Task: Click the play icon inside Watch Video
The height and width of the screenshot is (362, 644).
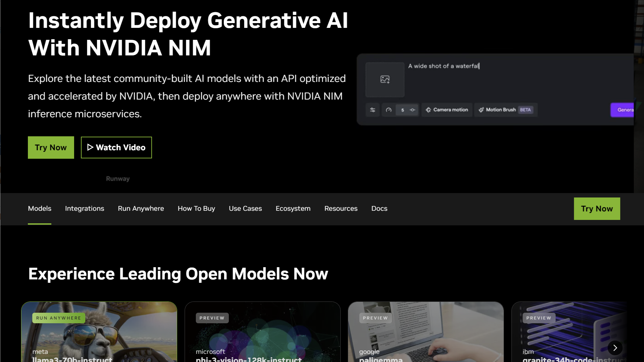Action: [x=90, y=147]
